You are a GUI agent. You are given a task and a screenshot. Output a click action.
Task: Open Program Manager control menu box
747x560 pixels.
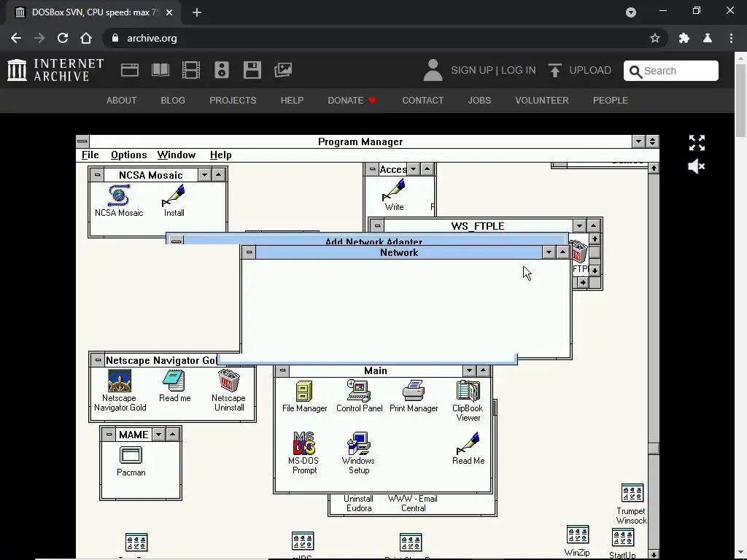coord(82,141)
